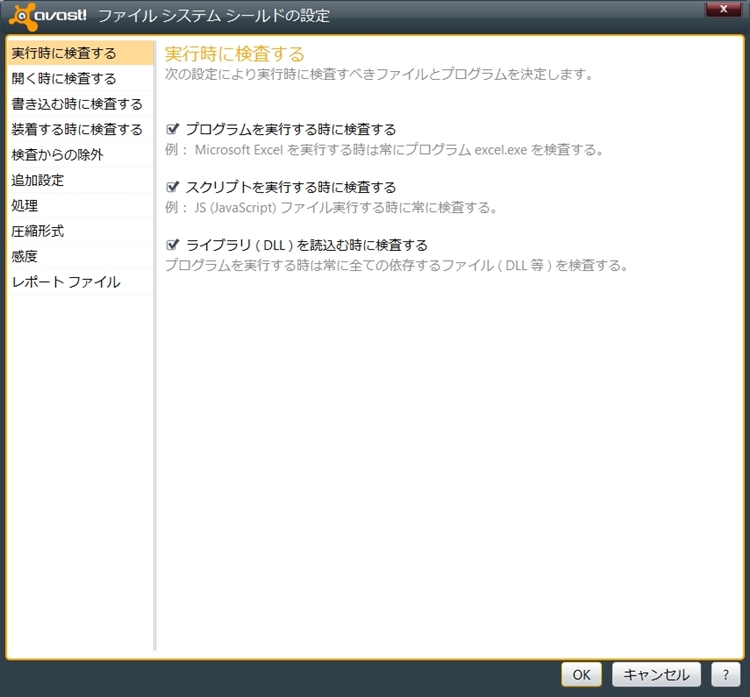Click the Microsoft Excel example description text

click(x=385, y=150)
